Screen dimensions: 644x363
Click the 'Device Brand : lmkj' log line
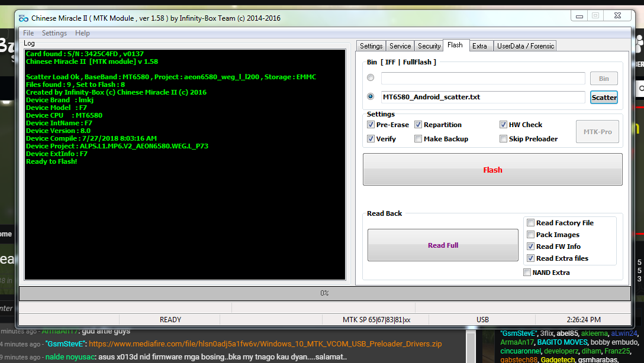[x=60, y=100]
